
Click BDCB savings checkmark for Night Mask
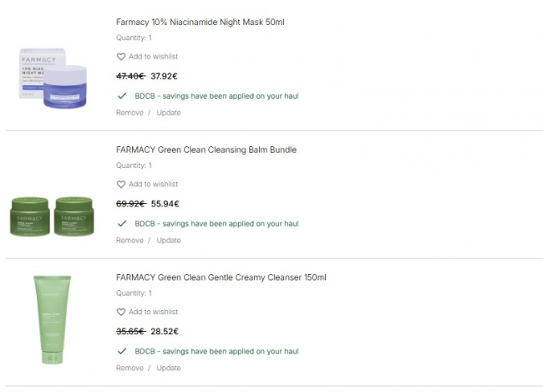pos(122,96)
